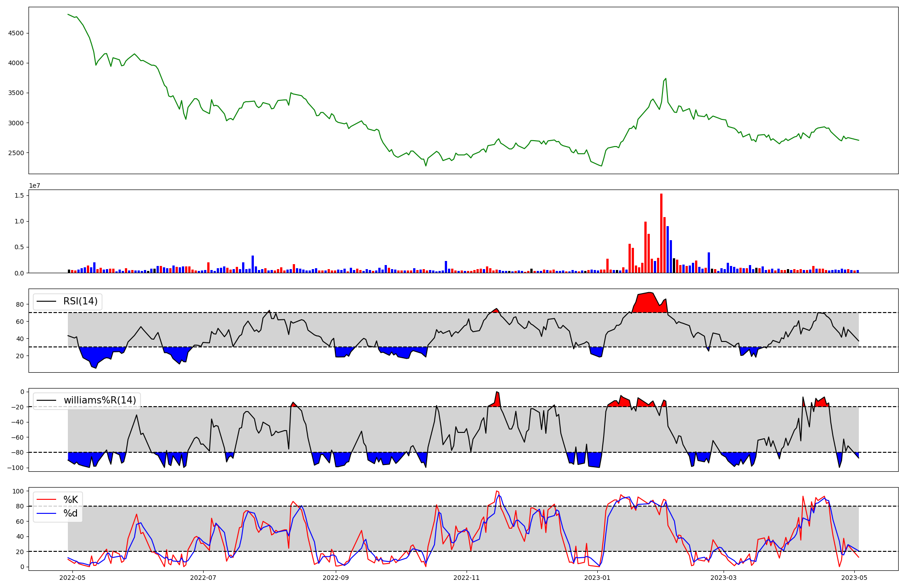Click the tallest red volume bar

tap(661, 233)
